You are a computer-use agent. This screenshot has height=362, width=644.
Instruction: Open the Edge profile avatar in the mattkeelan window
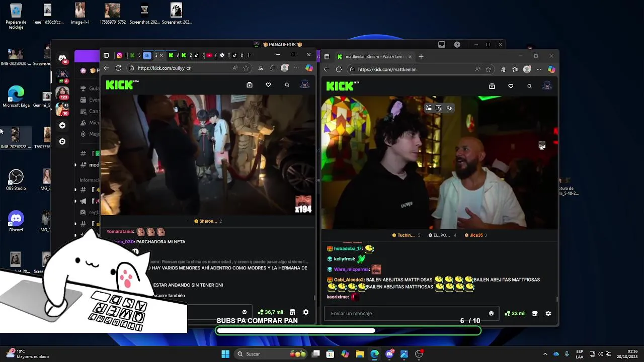pos(527,69)
